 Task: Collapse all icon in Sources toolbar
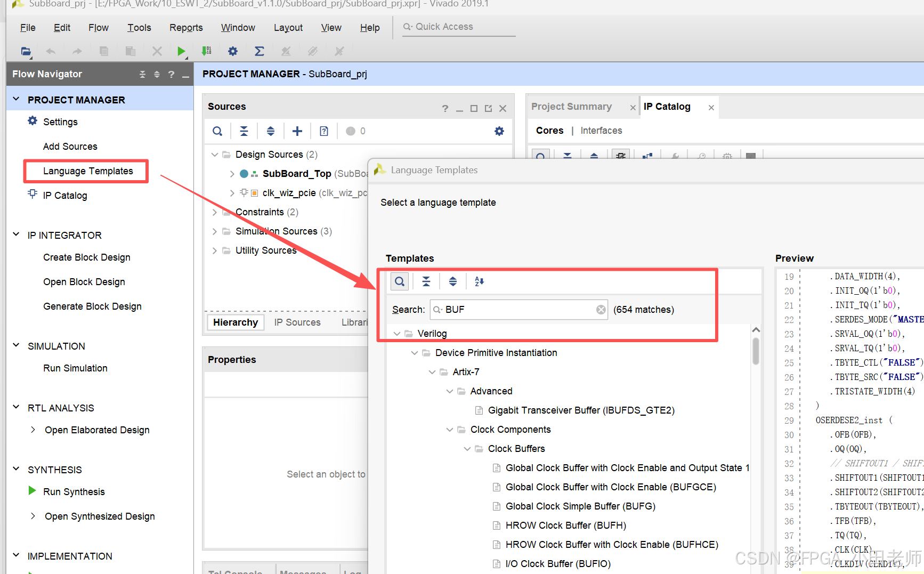pyautogui.click(x=244, y=131)
